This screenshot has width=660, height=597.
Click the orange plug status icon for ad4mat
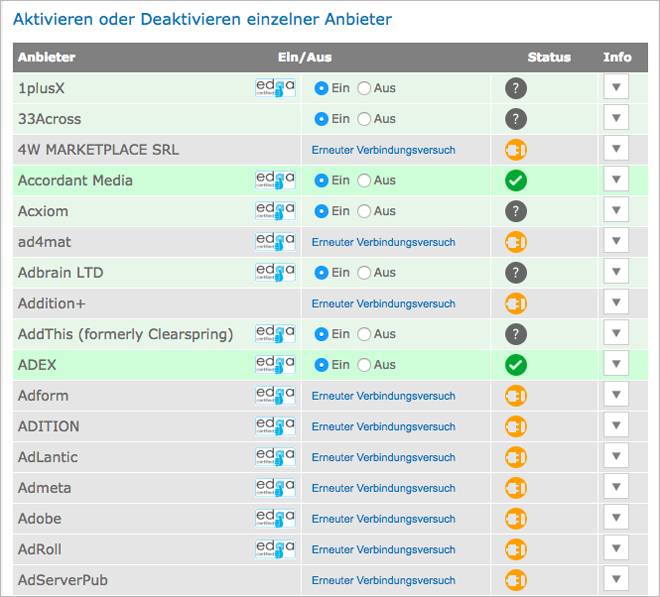click(516, 242)
